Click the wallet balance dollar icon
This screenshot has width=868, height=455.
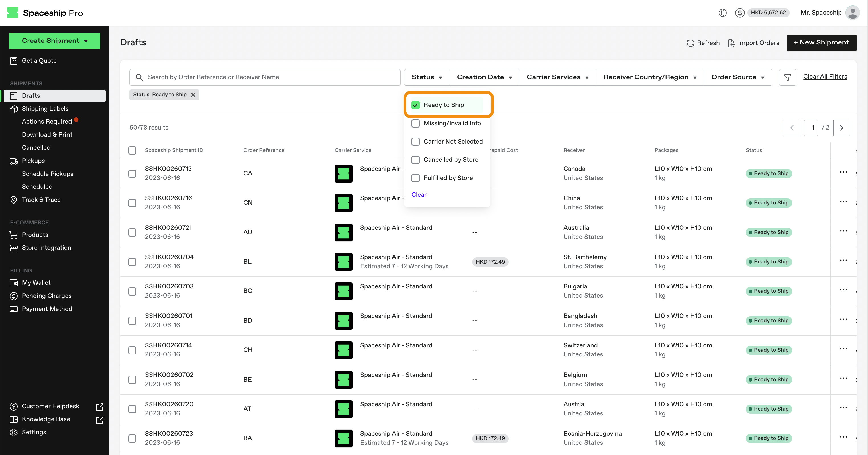click(739, 13)
